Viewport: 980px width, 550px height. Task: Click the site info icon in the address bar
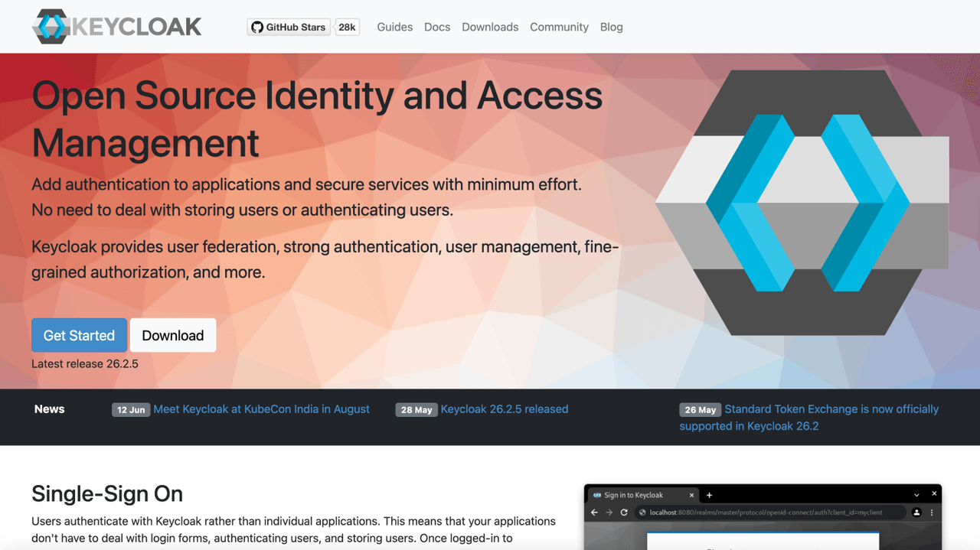click(x=642, y=512)
